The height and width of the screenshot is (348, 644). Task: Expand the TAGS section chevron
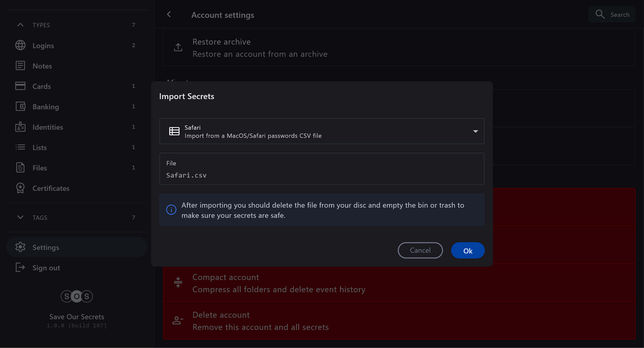click(20, 217)
